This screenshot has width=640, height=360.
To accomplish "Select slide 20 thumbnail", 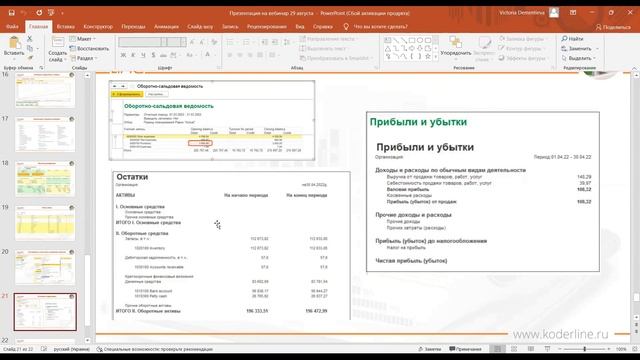I will point(45,267).
